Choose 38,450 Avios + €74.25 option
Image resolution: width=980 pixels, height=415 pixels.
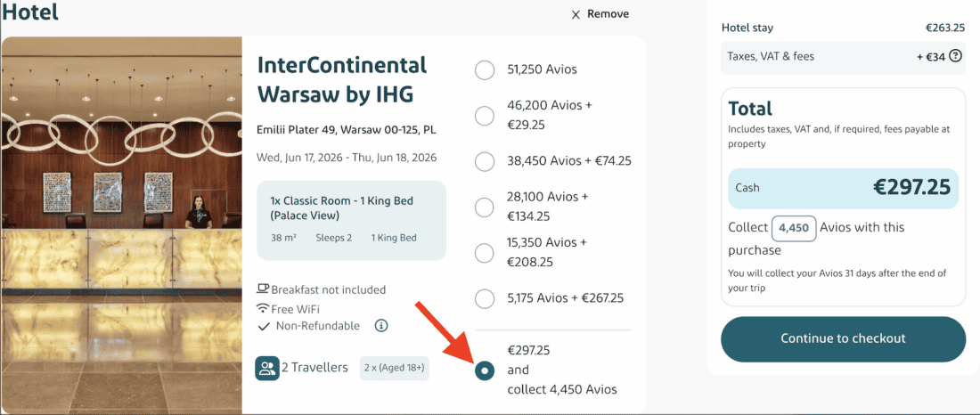click(x=485, y=161)
